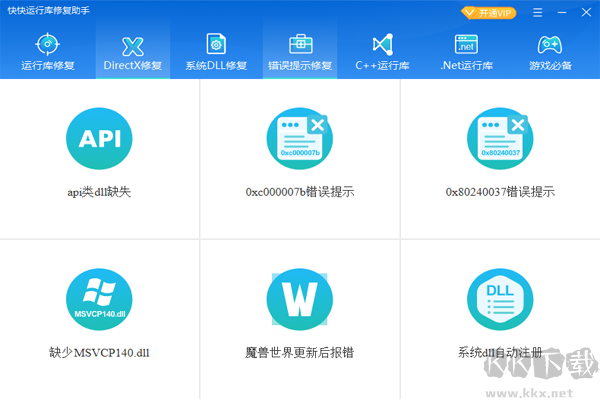Screen dimensions: 600x400
Task: Click the 0x80240037 error window icon
Action: pos(500,139)
